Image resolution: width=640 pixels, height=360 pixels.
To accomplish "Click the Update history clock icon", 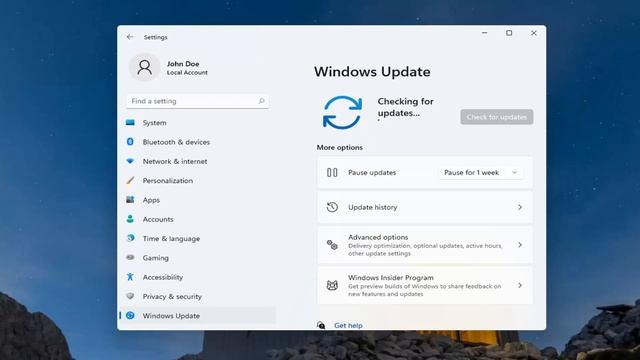I will click(332, 207).
